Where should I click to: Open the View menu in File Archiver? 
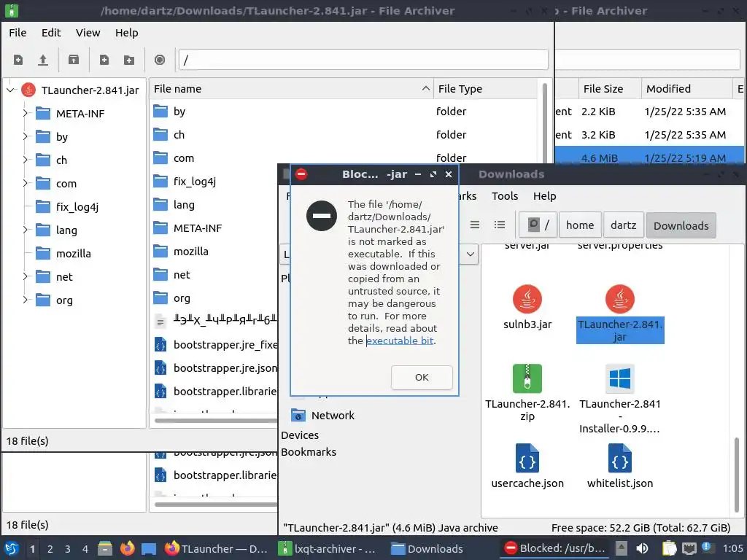pos(88,33)
